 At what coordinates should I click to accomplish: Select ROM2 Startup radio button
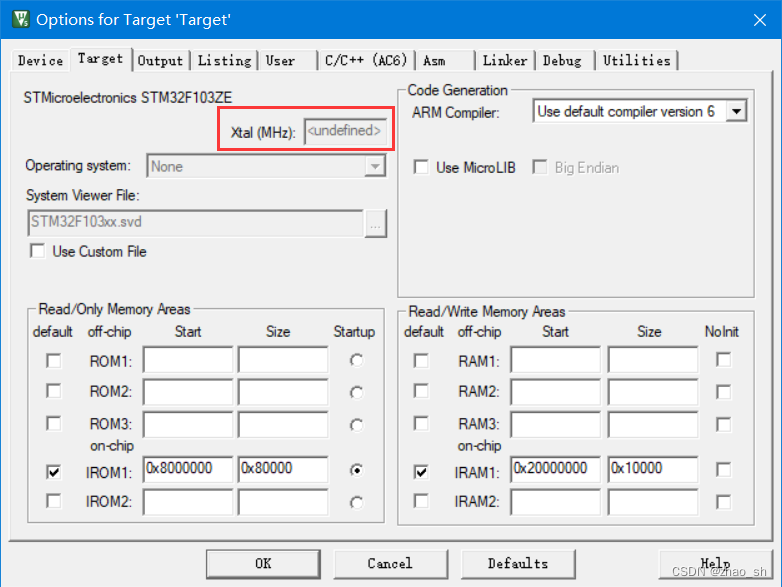[357, 392]
